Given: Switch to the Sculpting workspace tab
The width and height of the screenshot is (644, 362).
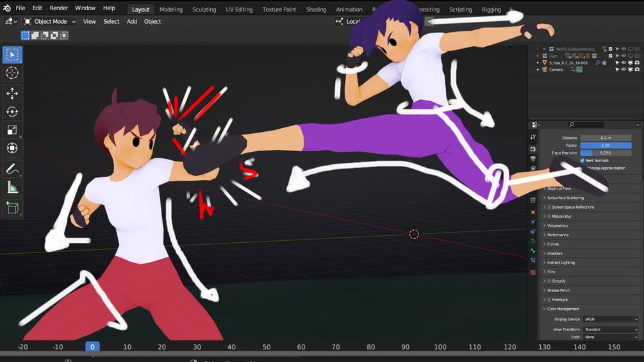Looking at the screenshot, I should coord(204,9).
